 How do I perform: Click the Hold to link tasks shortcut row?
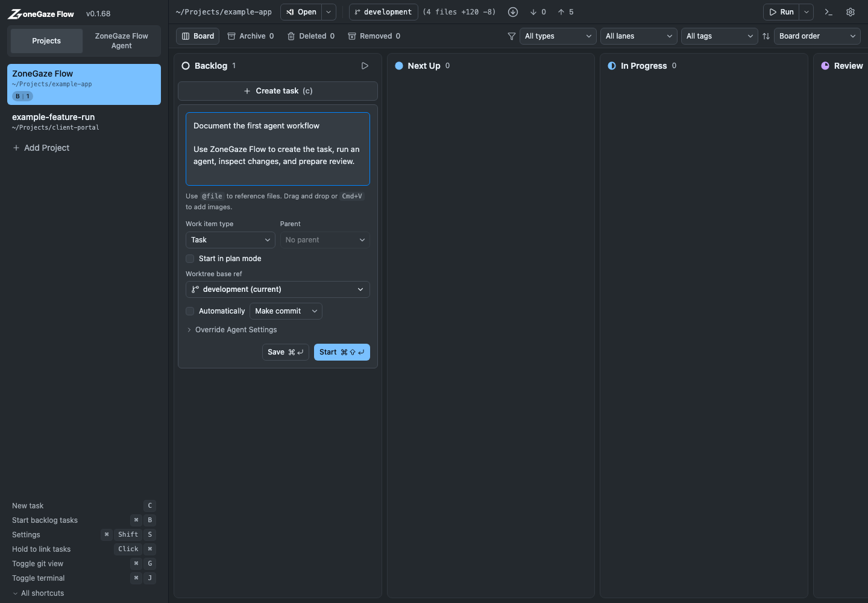tap(84, 549)
